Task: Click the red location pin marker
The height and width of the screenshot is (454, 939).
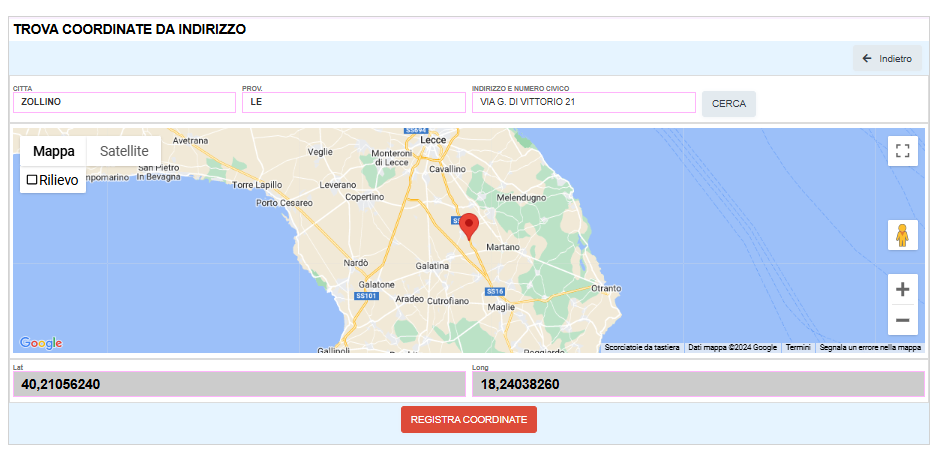Action: 469,227
